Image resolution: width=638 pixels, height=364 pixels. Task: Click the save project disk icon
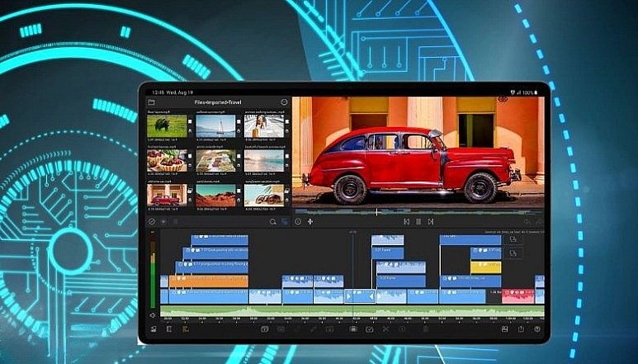pyautogui.click(x=504, y=330)
